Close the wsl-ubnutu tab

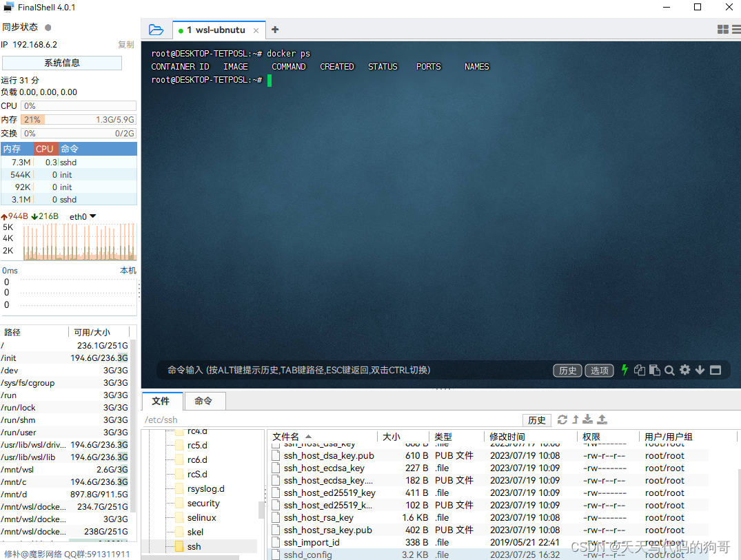pos(256,30)
